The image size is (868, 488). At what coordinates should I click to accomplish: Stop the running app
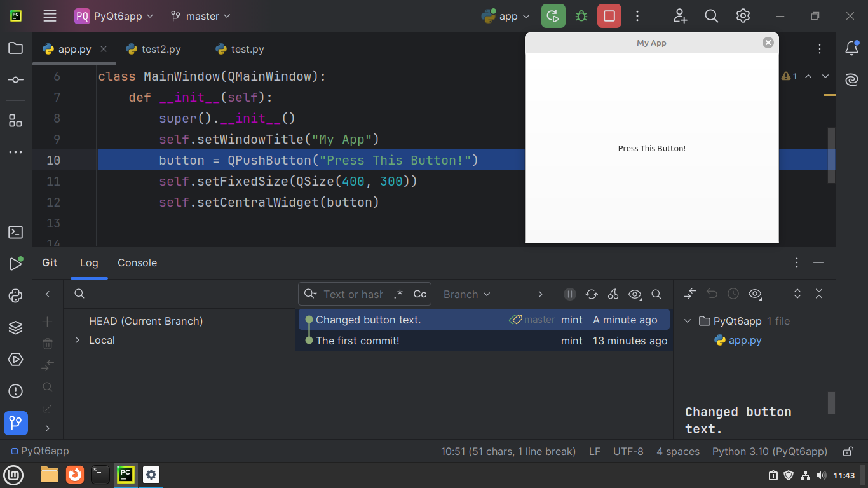tap(609, 16)
